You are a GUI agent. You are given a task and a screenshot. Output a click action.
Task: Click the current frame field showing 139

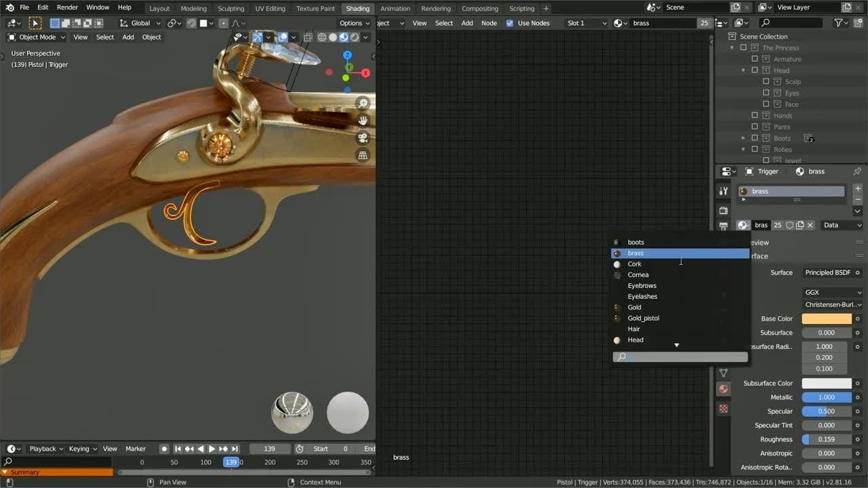click(269, 448)
